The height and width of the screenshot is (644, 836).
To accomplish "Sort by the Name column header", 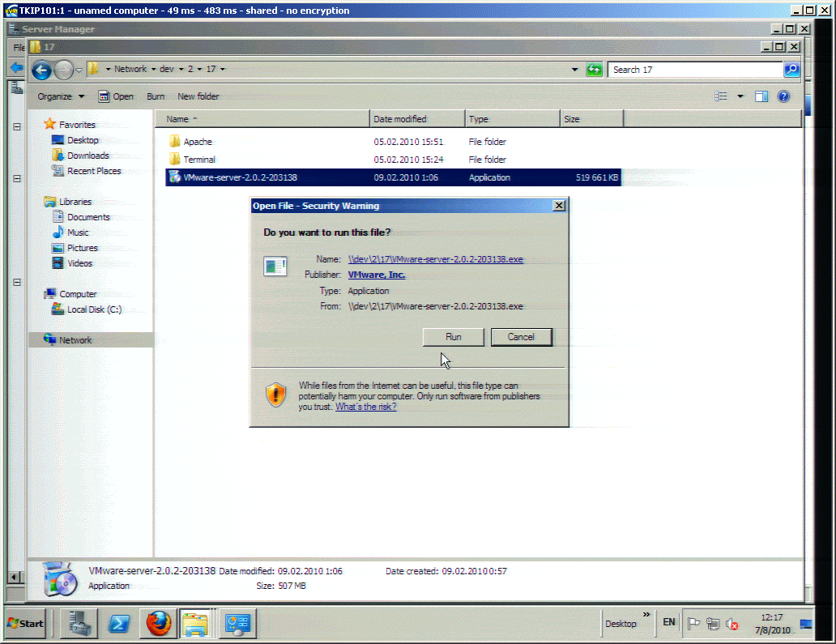I will 262,119.
